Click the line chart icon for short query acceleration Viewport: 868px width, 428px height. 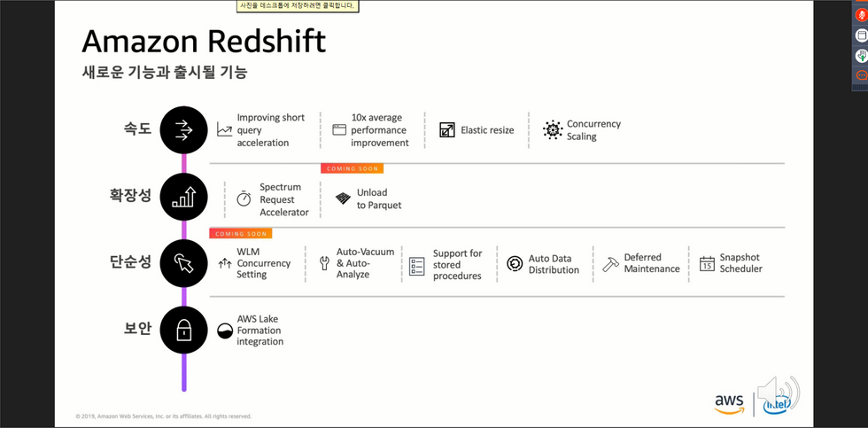click(225, 130)
